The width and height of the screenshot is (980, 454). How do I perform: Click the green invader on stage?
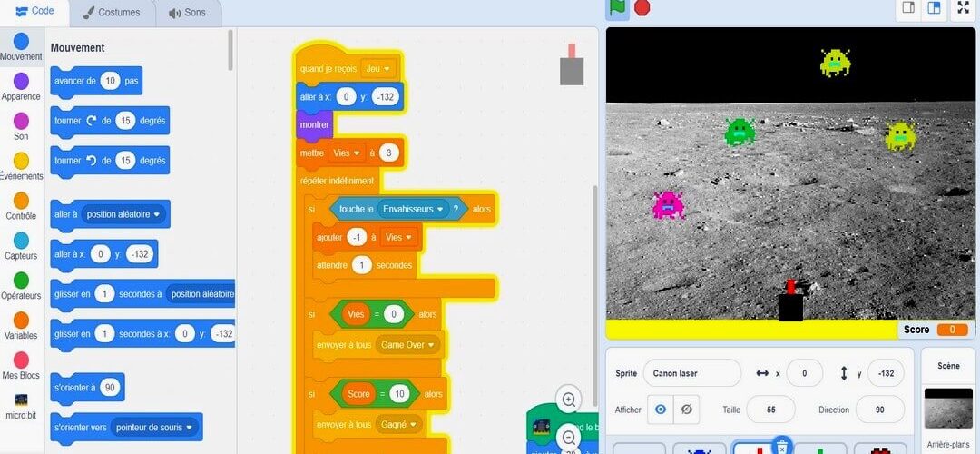(x=740, y=132)
